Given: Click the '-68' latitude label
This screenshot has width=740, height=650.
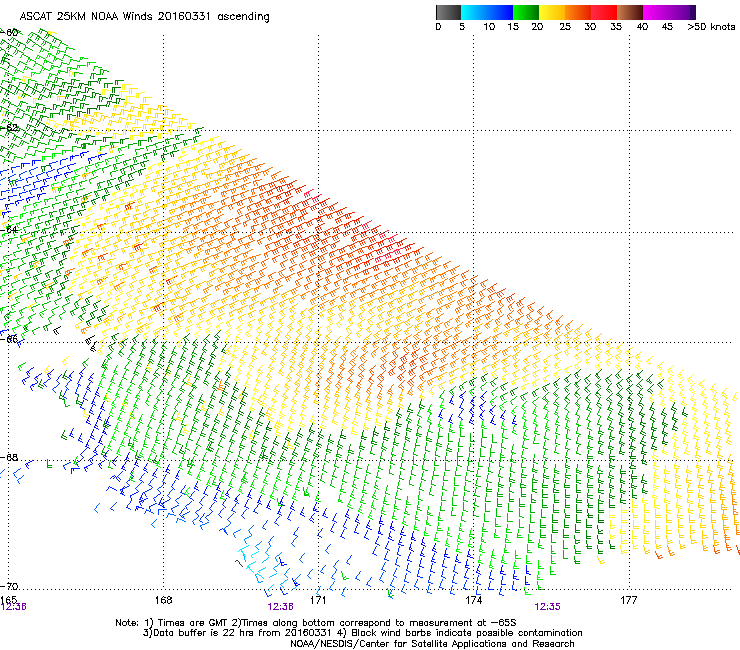Looking at the screenshot, I should [x=9, y=458].
